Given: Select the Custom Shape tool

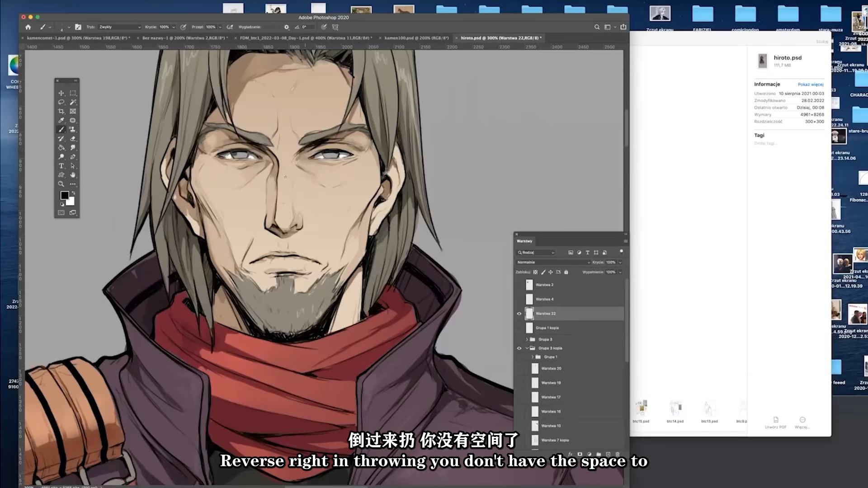Looking at the screenshot, I should coord(61,175).
